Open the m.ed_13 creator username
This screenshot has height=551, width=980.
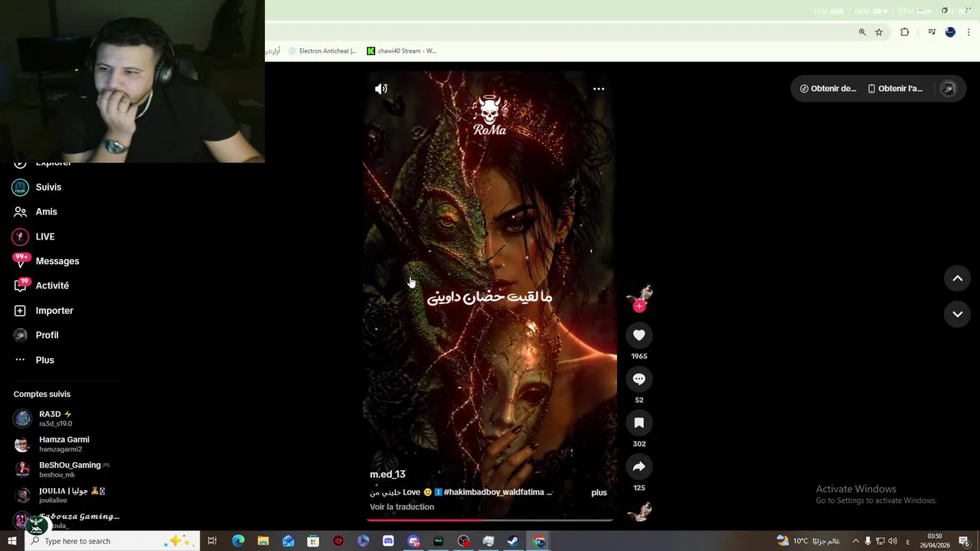click(x=387, y=474)
